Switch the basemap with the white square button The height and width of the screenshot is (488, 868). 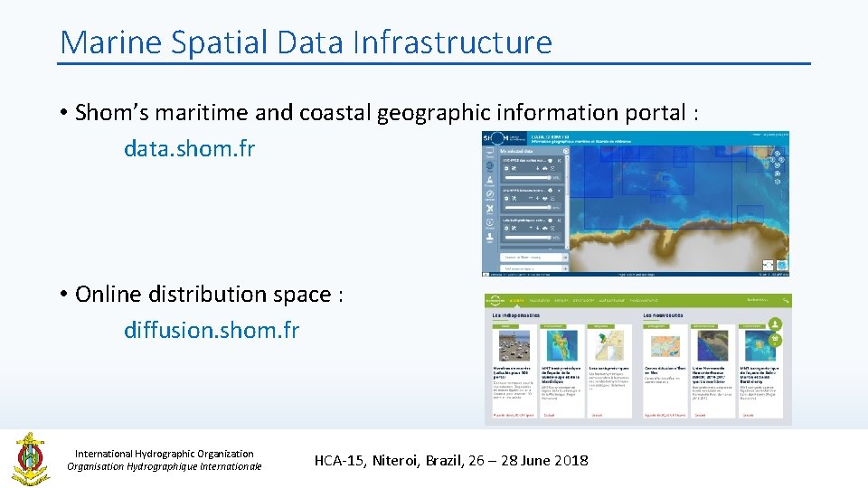[x=768, y=265]
